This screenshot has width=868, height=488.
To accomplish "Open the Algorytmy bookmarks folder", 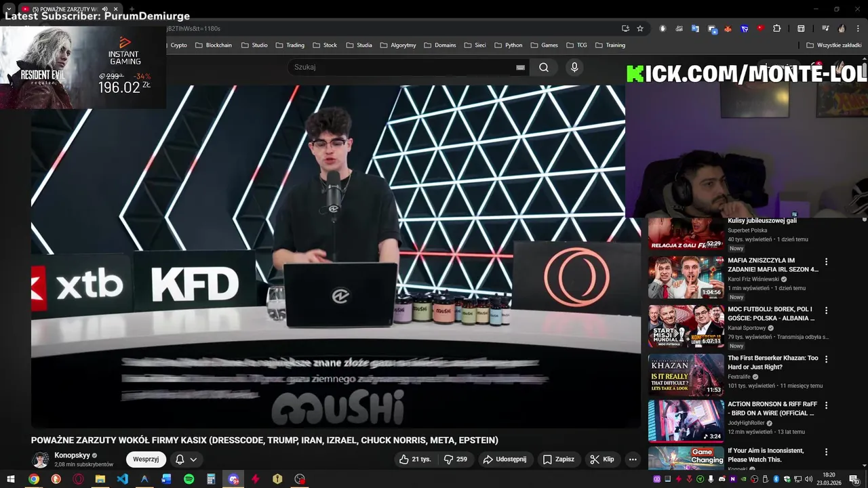I will point(398,45).
